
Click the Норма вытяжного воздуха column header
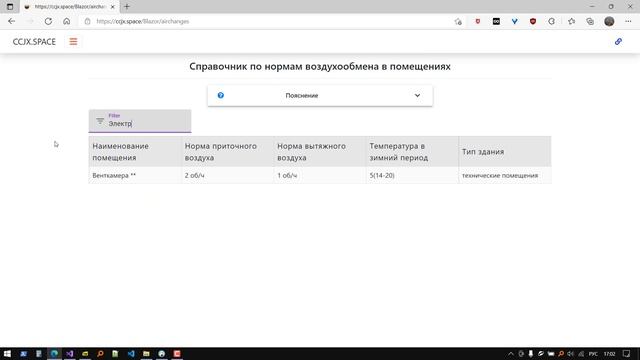(320, 152)
